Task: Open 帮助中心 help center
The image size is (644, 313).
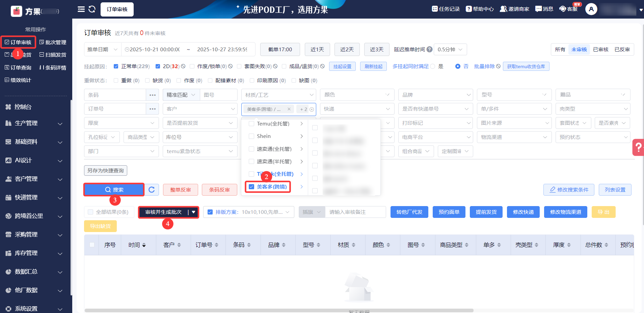Action: pyautogui.click(x=480, y=9)
